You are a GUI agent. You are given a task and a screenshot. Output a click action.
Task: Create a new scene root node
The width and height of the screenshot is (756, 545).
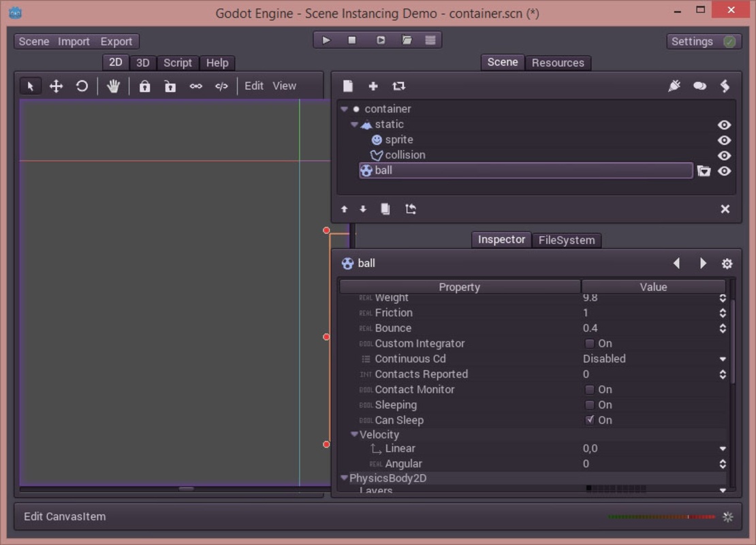point(347,86)
